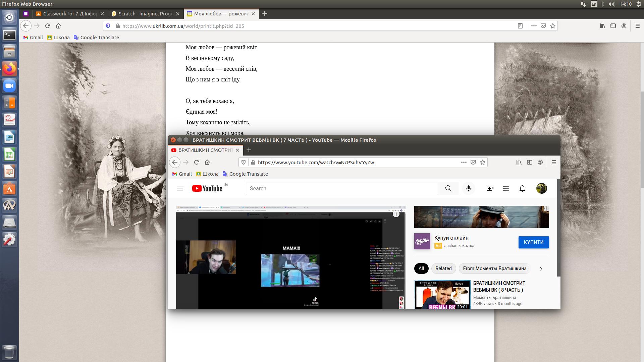644x362 pixels.
Task: Open Firefox application menu in YouTube window
Action: point(554,162)
